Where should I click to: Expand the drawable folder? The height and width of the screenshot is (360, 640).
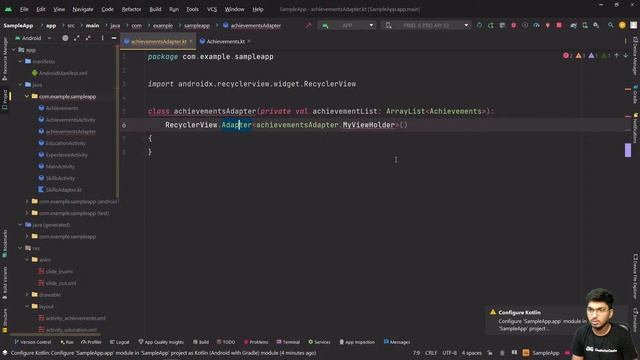coord(27,295)
